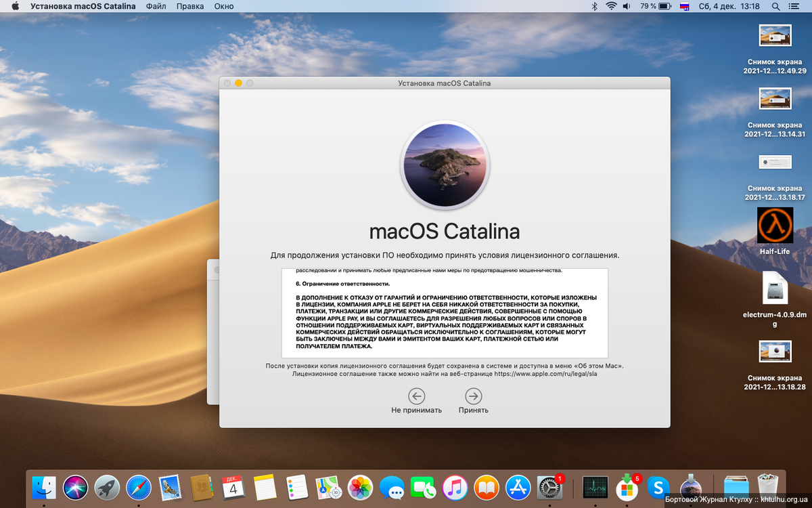Click the volume speaker icon

pyautogui.click(x=627, y=6)
